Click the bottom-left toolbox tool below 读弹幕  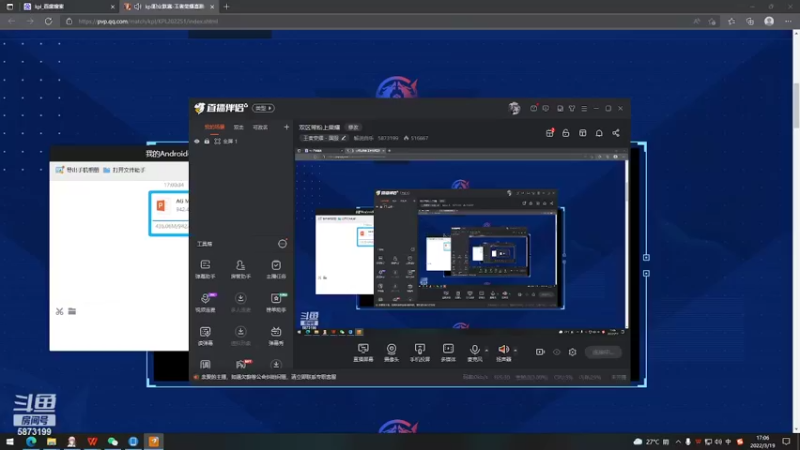205,364
